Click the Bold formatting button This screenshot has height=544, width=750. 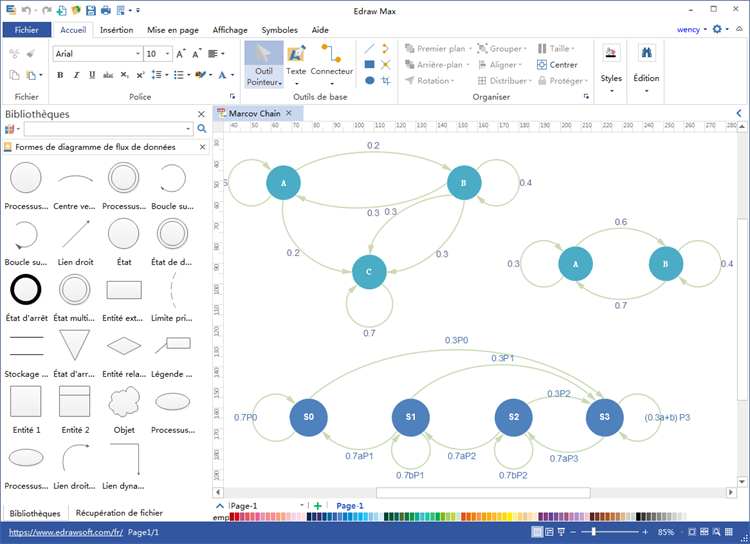[x=61, y=75]
